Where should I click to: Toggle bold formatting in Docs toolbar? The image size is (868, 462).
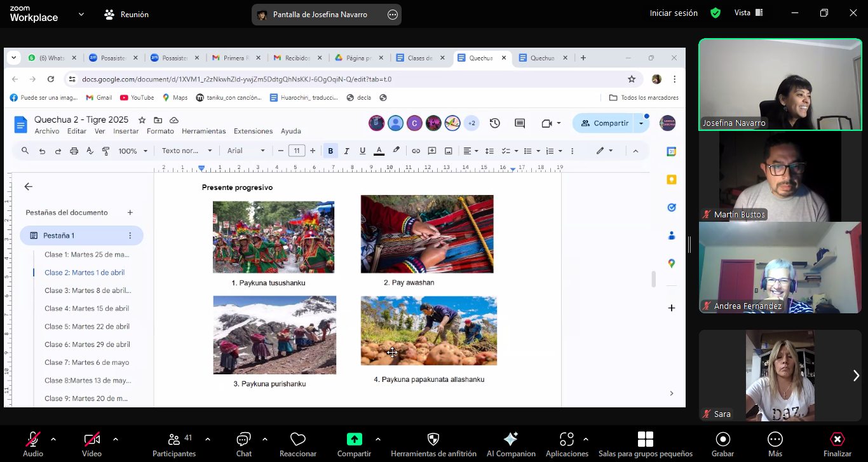[330, 151]
